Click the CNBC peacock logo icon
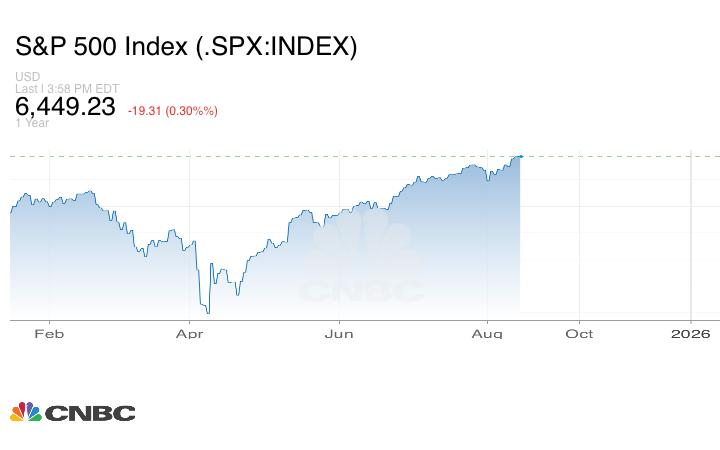The width and height of the screenshot is (720, 450). (25, 412)
